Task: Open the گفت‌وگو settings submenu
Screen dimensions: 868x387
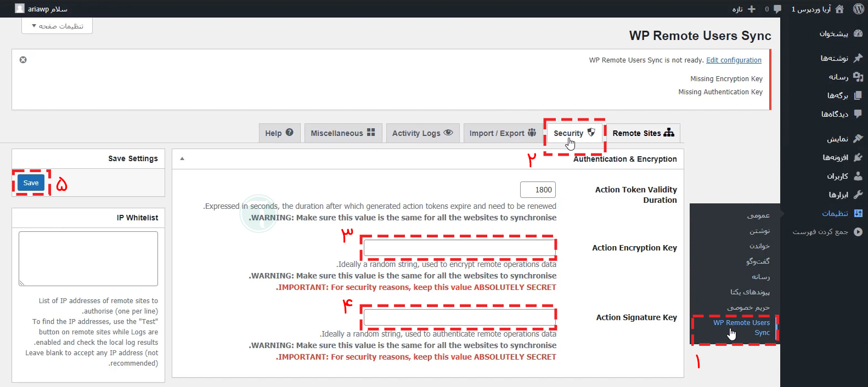Action: (758, 261)
